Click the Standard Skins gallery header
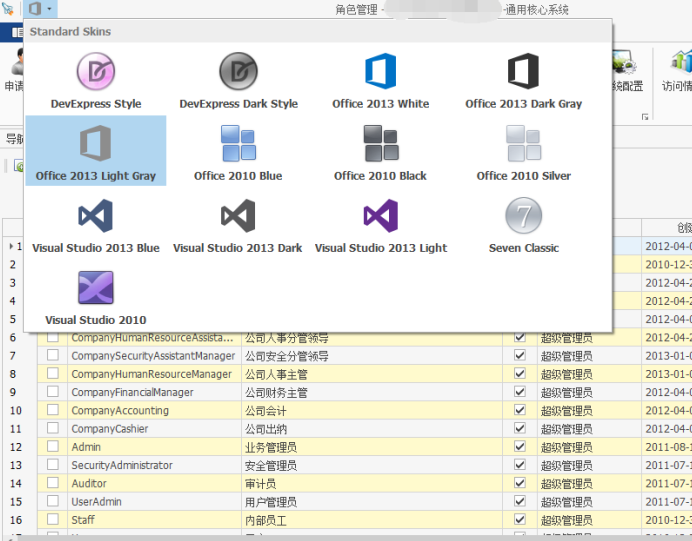692x541 pixels. [x=318, y=32]
